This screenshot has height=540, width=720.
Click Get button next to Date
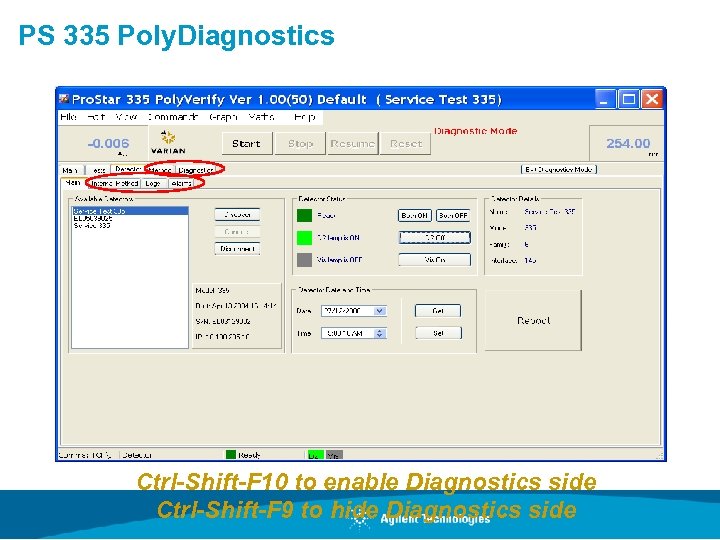tap(438, 311)
